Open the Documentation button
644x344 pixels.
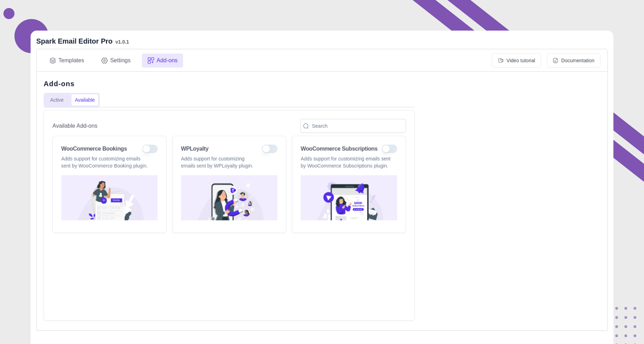coord(573,60)
